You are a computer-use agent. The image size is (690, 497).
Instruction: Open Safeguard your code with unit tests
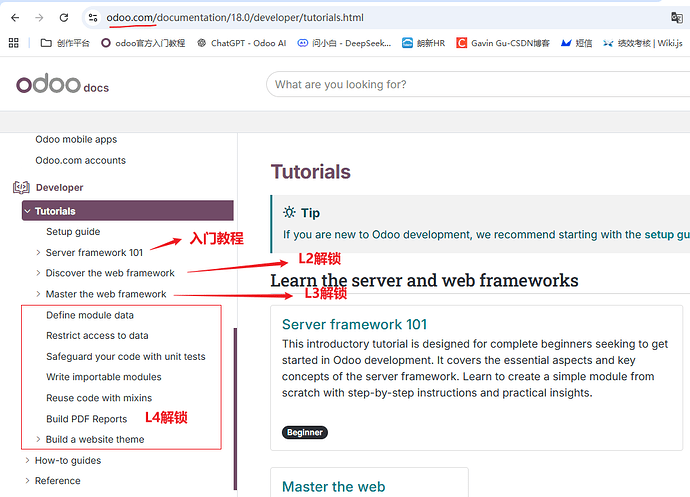[x=126, y=356]
